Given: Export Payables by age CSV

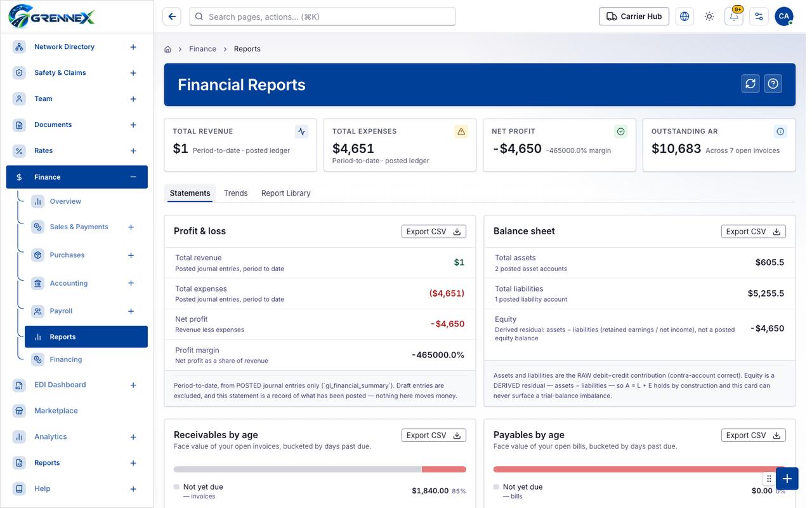Looking at the screenshot, I should coord(754,436).
